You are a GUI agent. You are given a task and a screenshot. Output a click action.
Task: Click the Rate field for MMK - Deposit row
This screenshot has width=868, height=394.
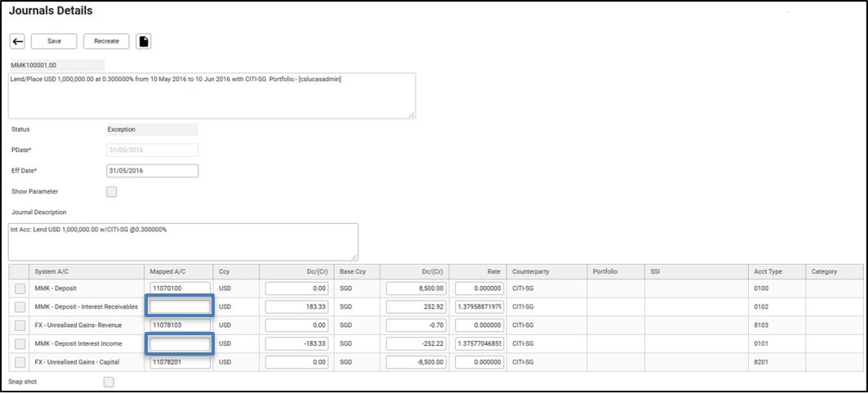[x=479, y=289]
